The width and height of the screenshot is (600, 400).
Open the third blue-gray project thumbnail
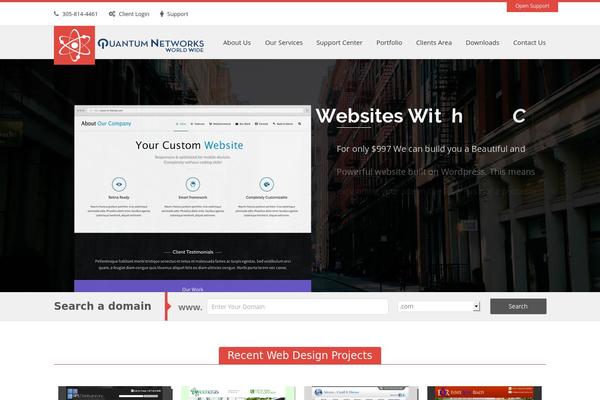[x=361, y=393]
